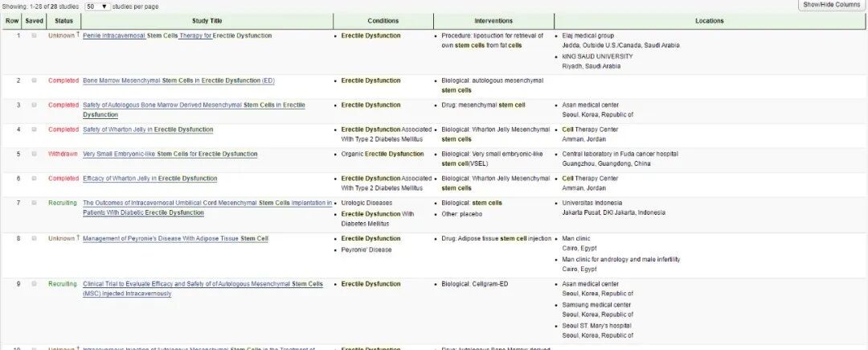Open Efficacy of Wharton Jelly study link
Image resolution: width=868 pixels, height=350 pixels.
click(x=150, y=179)
